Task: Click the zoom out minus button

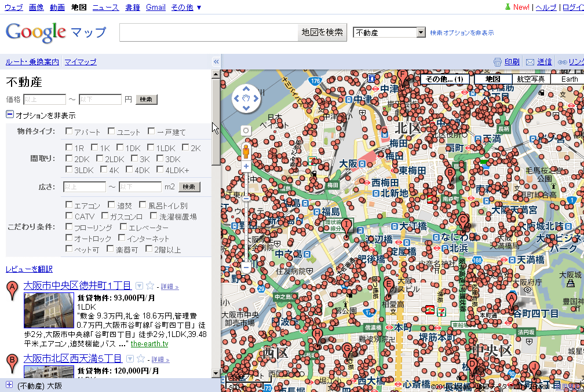Action: pos(246,268)
